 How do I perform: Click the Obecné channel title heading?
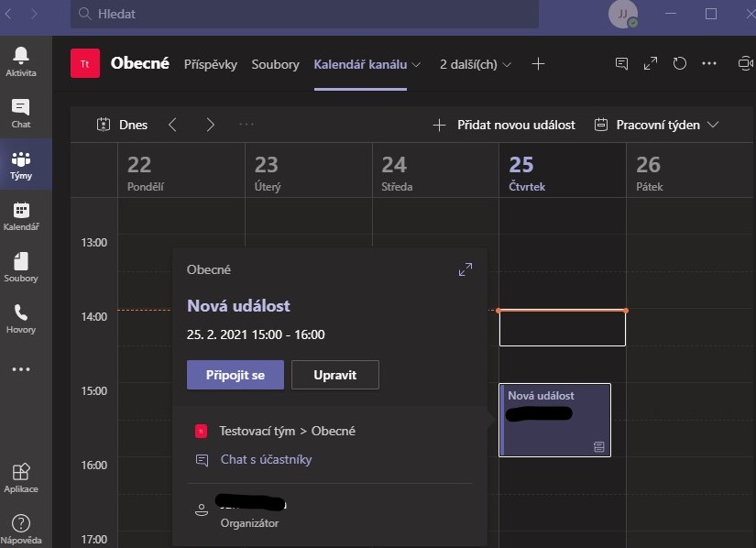tap(140, 63)
